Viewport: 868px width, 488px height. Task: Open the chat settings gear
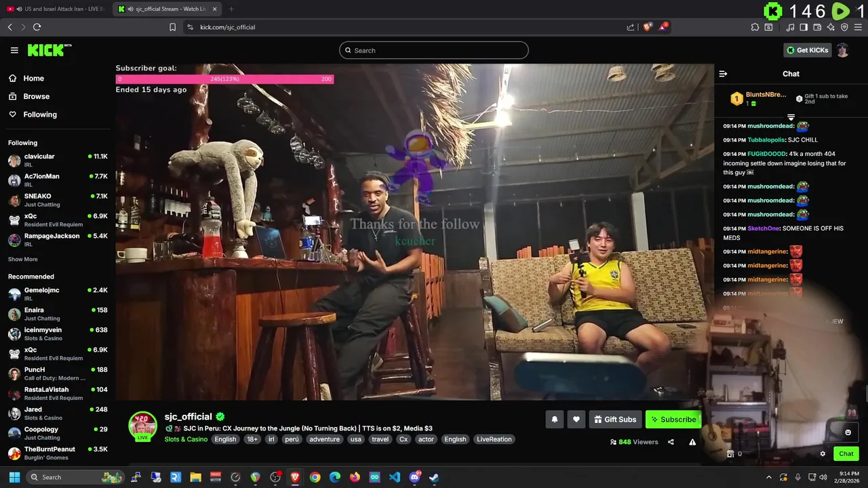[823, 454]
